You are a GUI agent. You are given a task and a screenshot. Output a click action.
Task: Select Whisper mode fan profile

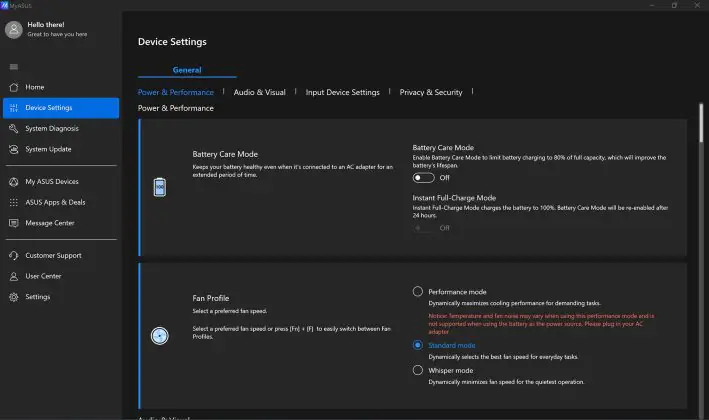[418, 370]
